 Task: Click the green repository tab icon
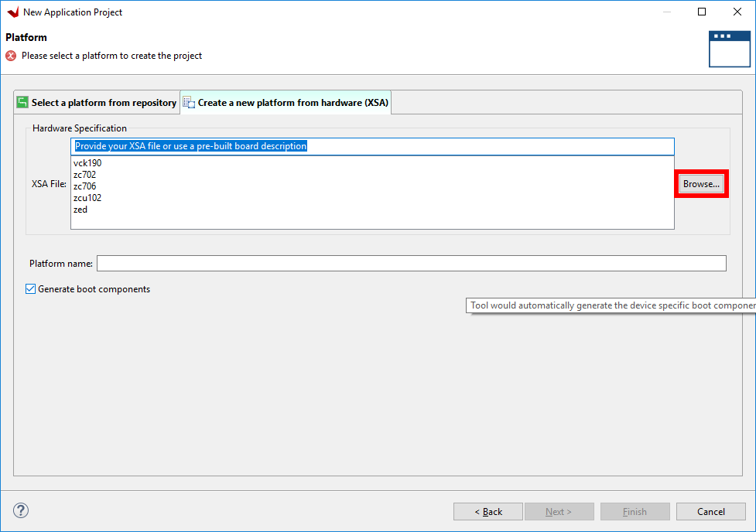point(22,102)
